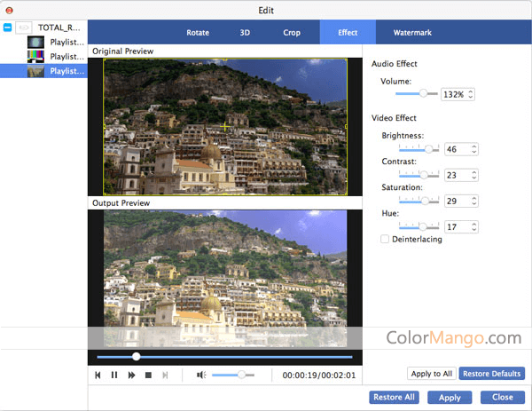This screenshot has width=532, height=411.
Task: Click the Saturation value input field
Action: [457, 202]
